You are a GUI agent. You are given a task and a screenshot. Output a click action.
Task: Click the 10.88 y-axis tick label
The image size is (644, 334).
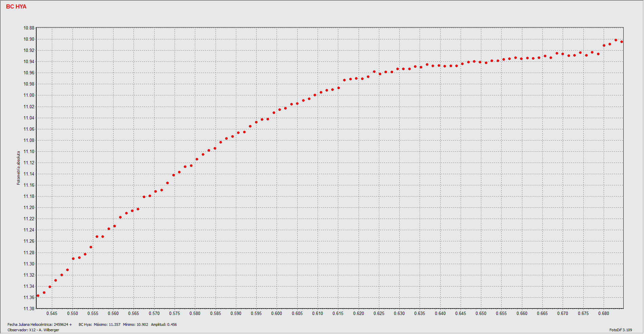[29, 28]
